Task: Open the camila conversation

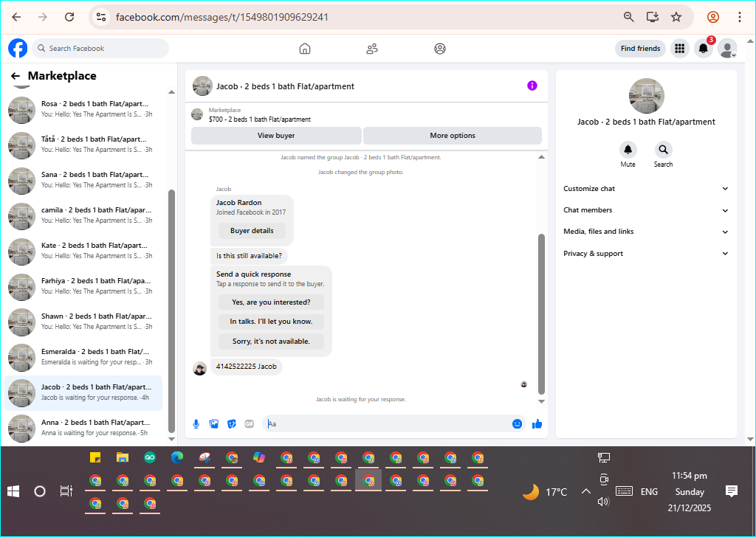Action: click(x=83, y=216)
